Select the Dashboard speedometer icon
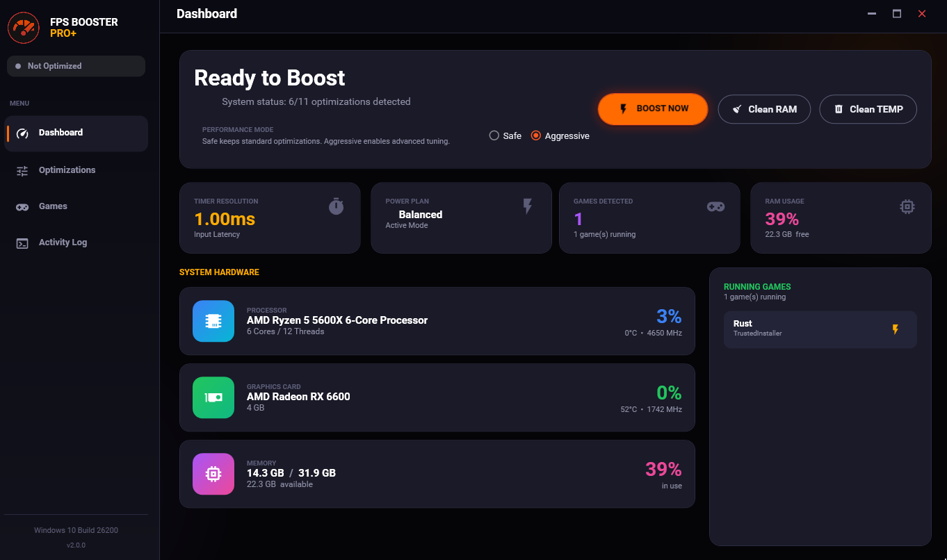Screen dimensions: 947x560 click(22, 133)
